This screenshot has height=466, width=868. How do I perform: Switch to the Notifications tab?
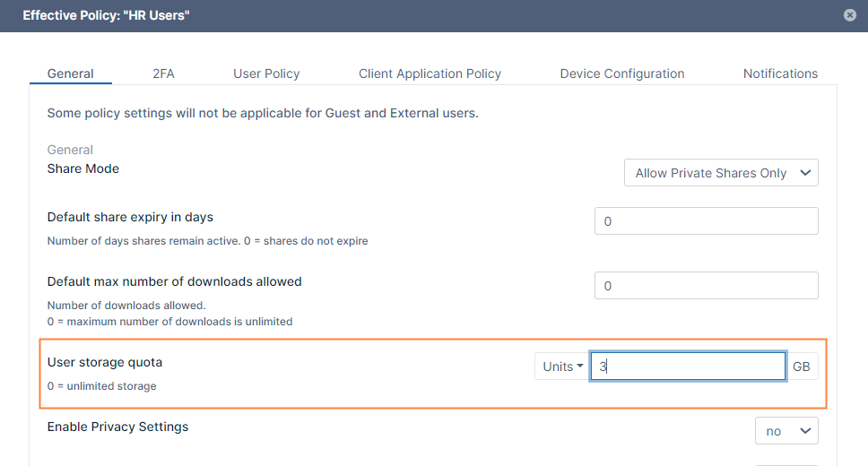(780, 73)
